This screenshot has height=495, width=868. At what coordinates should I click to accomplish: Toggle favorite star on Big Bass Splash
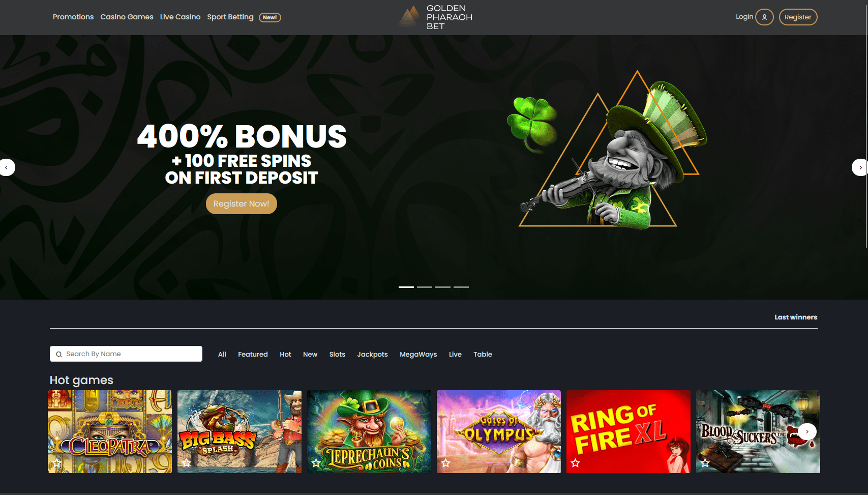click(187, 463)
